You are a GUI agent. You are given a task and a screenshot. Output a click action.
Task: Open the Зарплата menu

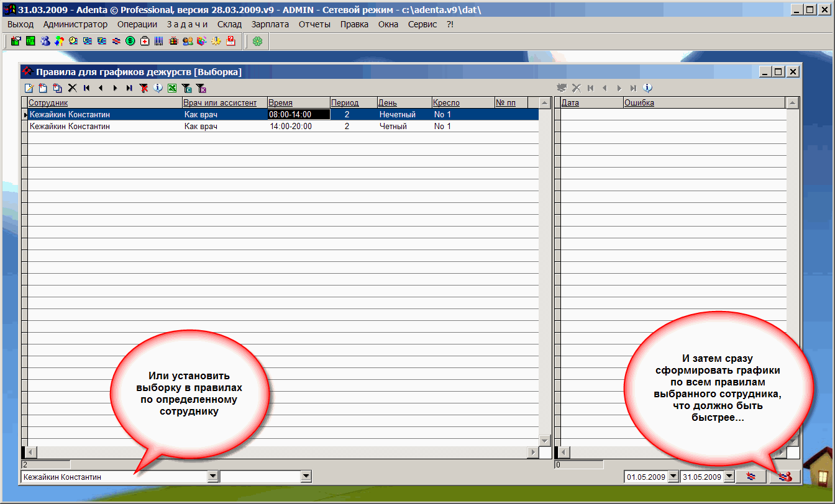[270, 24]
